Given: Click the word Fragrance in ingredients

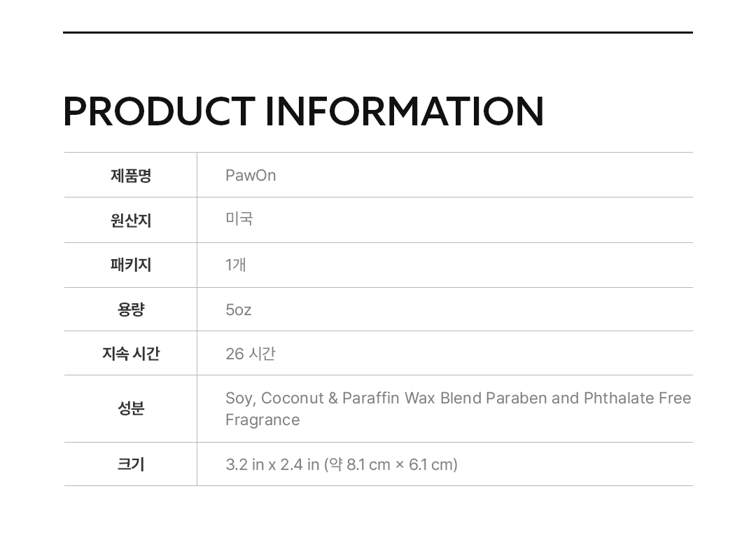Looking at the screenshot, I should (x=262, y=420).
